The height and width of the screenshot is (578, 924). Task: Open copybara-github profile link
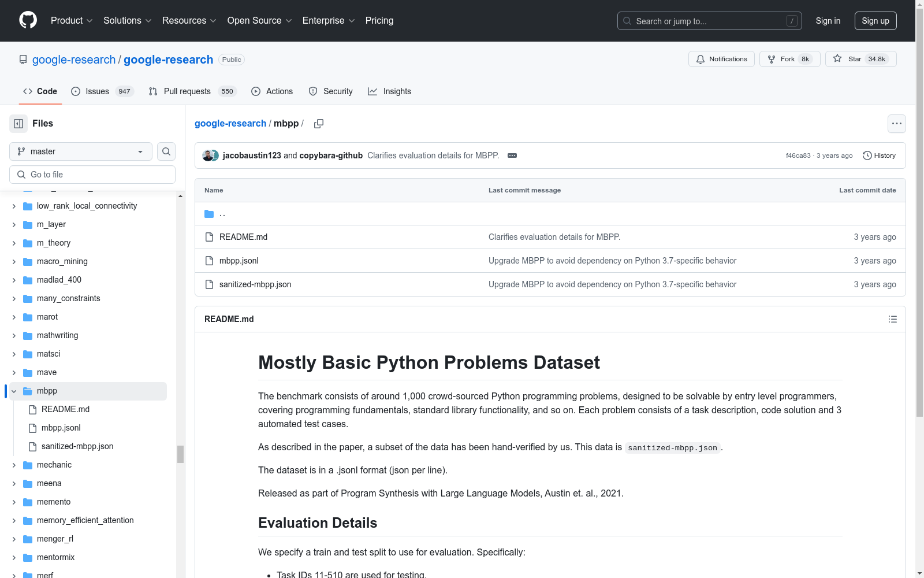click(331, 155)
